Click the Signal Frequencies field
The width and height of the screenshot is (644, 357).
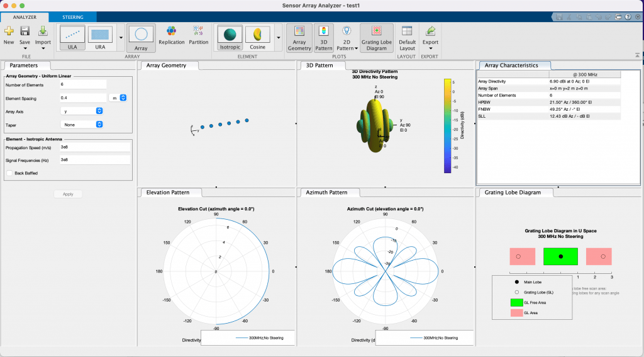click(95, 160)
